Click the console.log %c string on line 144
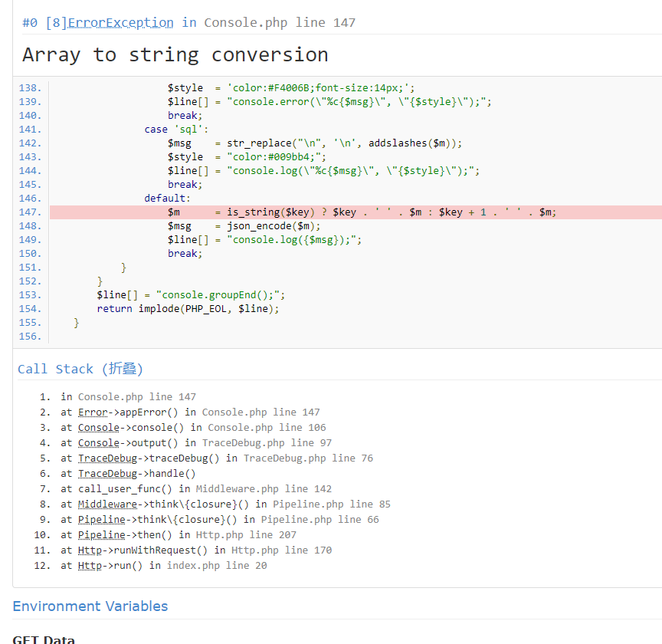The image size is (662, 644). pos(353,171)
